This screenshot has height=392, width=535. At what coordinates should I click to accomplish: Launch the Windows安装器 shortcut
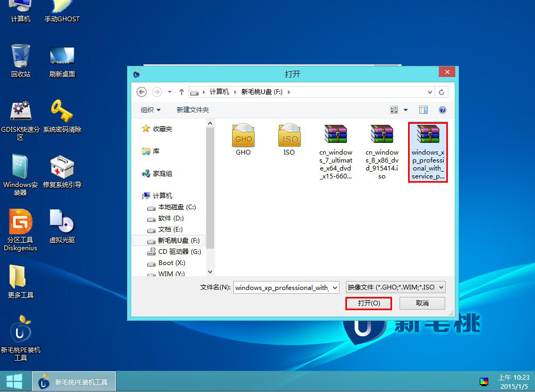(x=21, y=175)
